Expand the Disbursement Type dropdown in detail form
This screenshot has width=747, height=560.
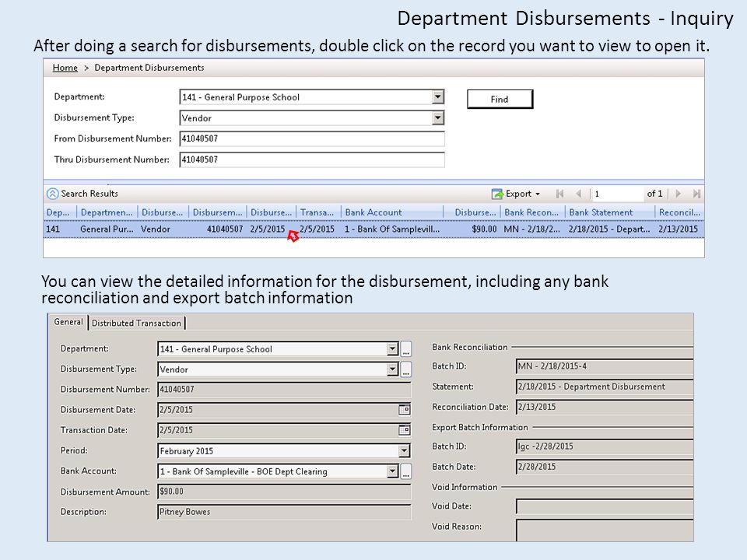click(392, 369)
